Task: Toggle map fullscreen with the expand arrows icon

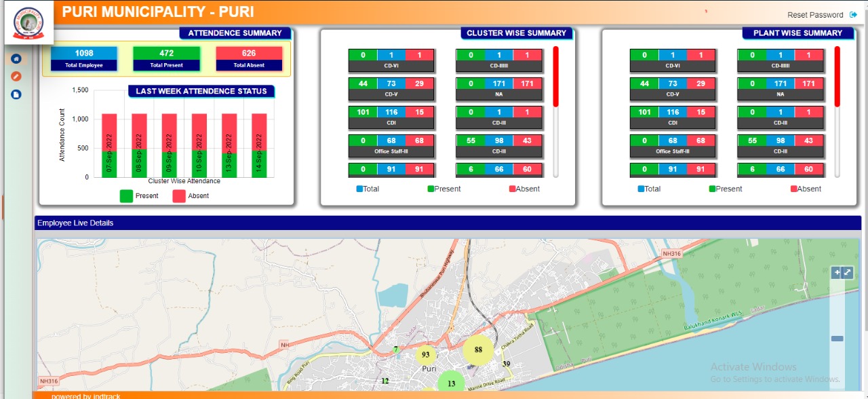Action: point(847,273)
